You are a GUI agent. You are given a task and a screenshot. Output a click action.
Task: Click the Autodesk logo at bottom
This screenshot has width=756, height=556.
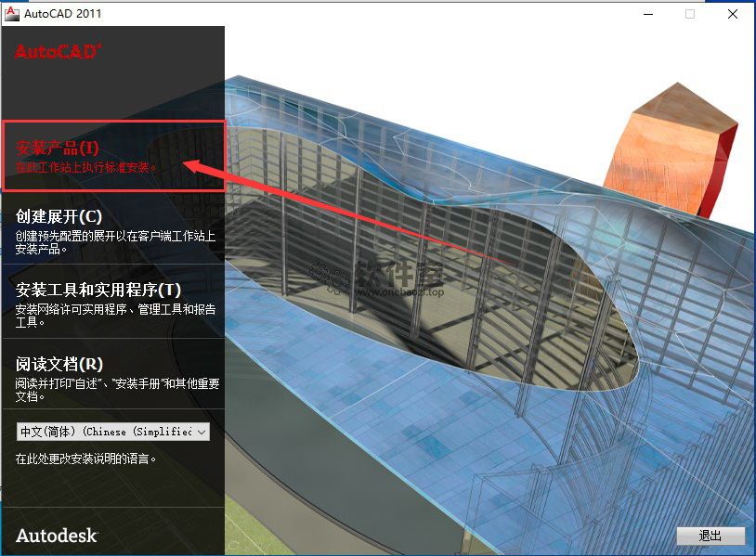57,536
